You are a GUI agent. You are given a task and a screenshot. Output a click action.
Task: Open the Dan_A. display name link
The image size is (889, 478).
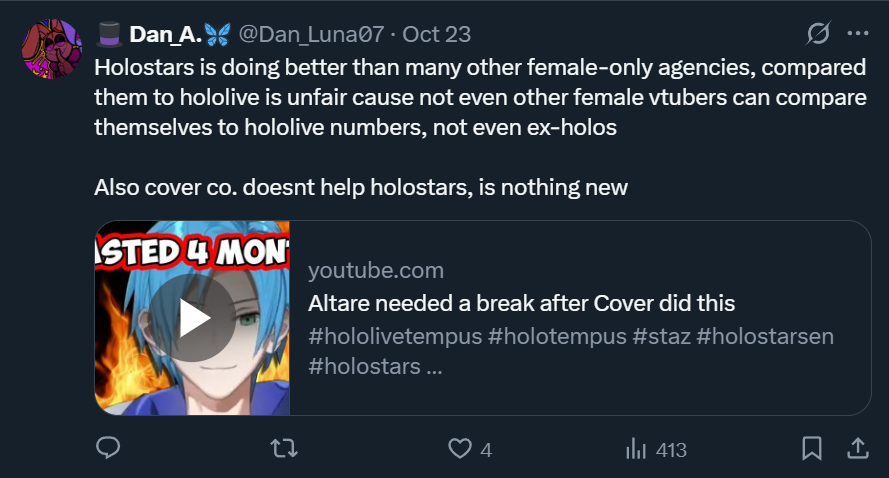click(165, 35)
